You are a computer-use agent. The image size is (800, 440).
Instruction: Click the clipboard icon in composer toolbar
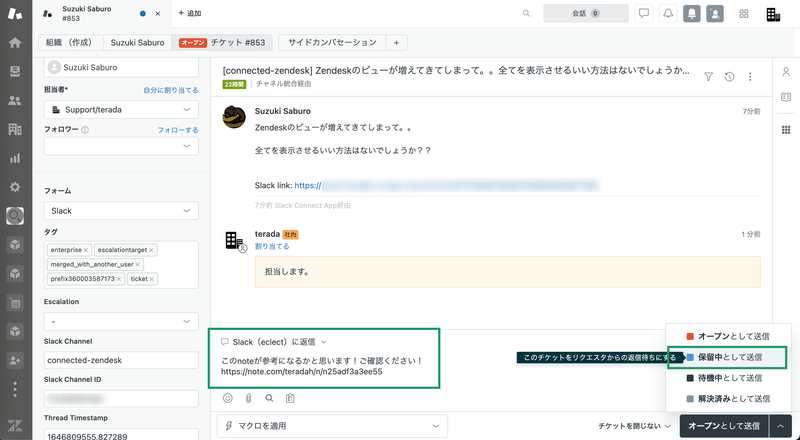point(290,398)
